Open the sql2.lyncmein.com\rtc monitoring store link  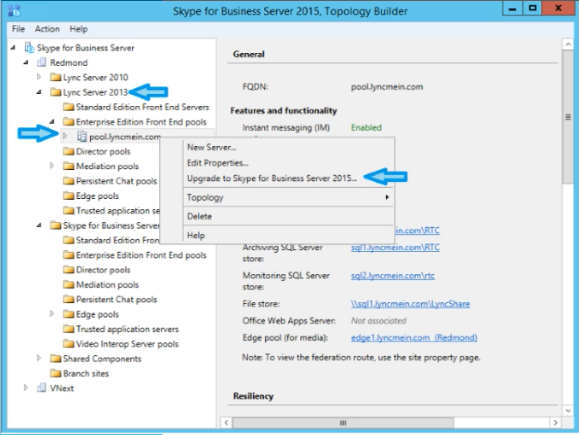[x=393, y=276]
